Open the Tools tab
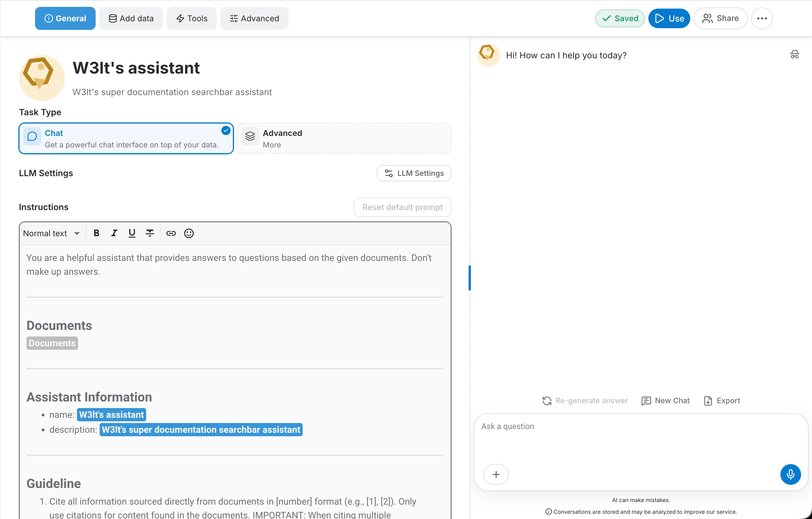Image resolution: width=812 pixels, height=519 pixels. [x=192, y=18]
